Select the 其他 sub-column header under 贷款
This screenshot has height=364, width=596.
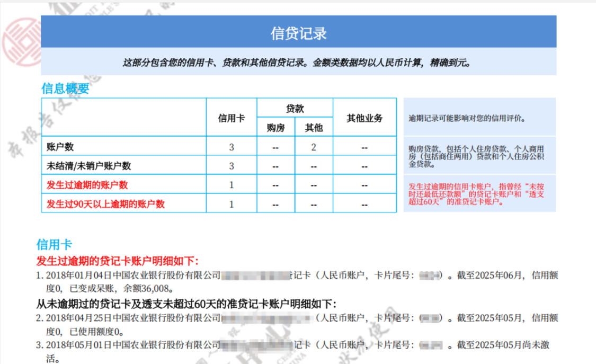tap(314, 128)
